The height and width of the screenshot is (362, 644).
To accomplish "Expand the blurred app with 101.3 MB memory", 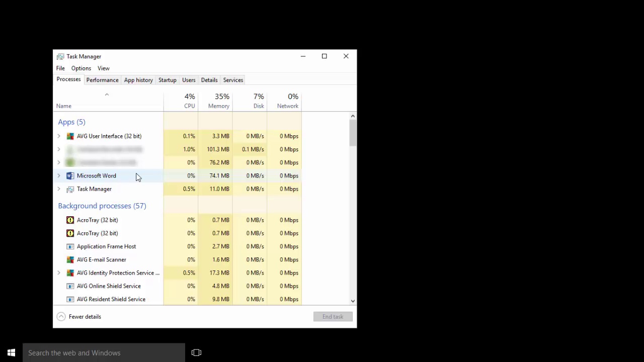I will point(59,149).
